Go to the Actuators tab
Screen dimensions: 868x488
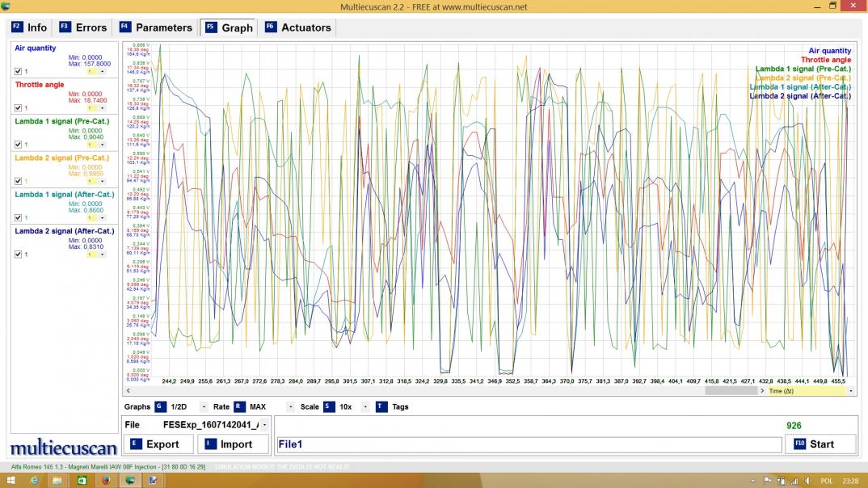point(298,27)
